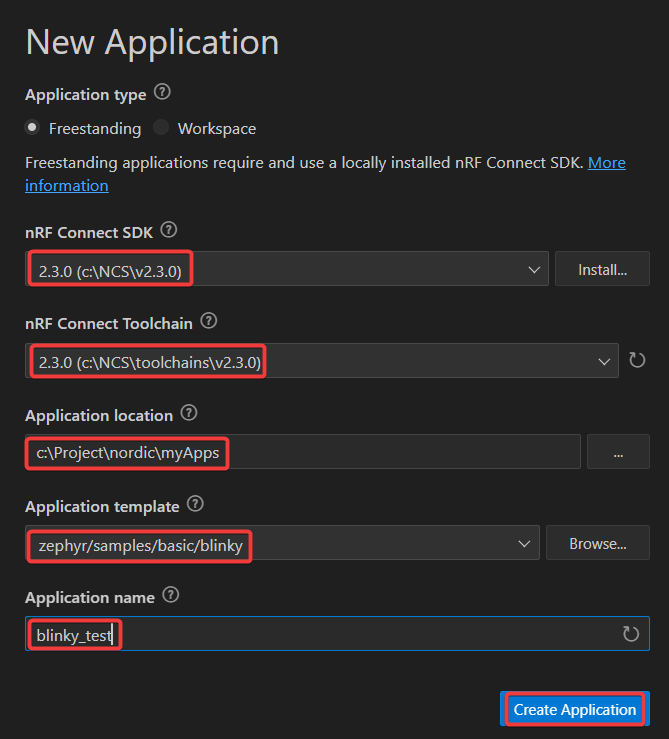This screenshot has width=669, height=739.
Task: Click the Application location label
Action: click(99, 416)
